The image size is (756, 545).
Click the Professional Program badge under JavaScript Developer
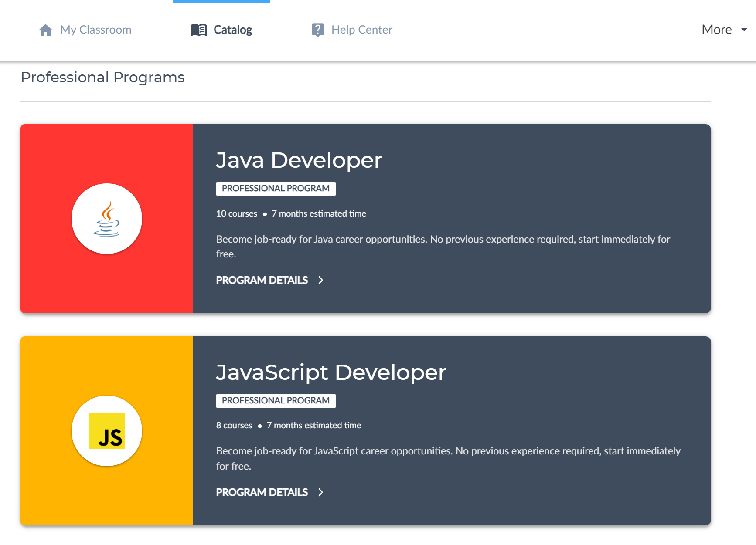pyautogui.click(x=276, y=401)
